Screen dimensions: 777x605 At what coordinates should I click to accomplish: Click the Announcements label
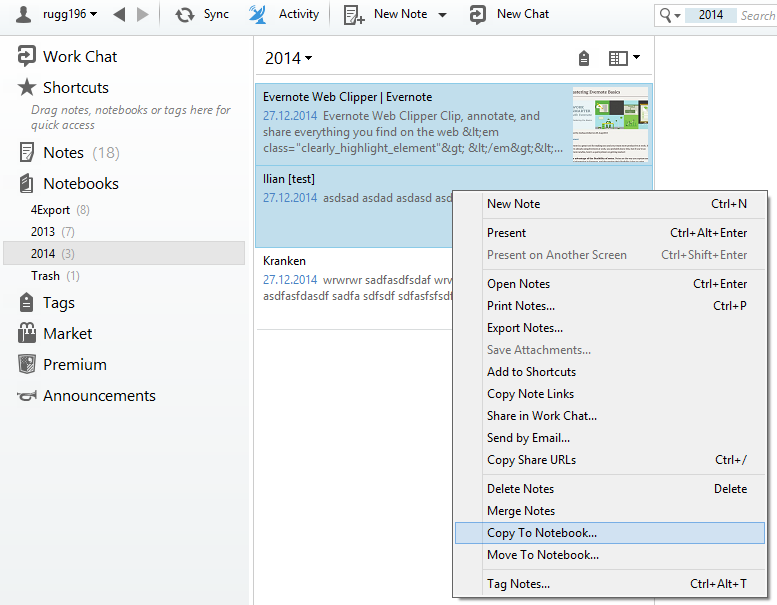pyautogui.click(x=99, y=395)
